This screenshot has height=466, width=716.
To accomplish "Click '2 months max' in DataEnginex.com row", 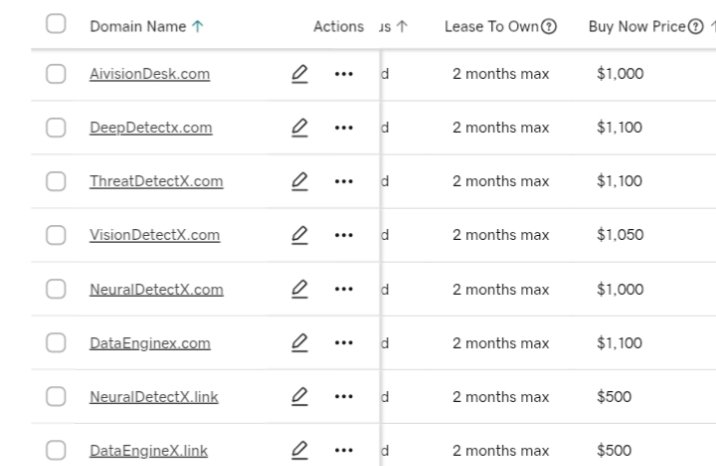I will point(501,343).
